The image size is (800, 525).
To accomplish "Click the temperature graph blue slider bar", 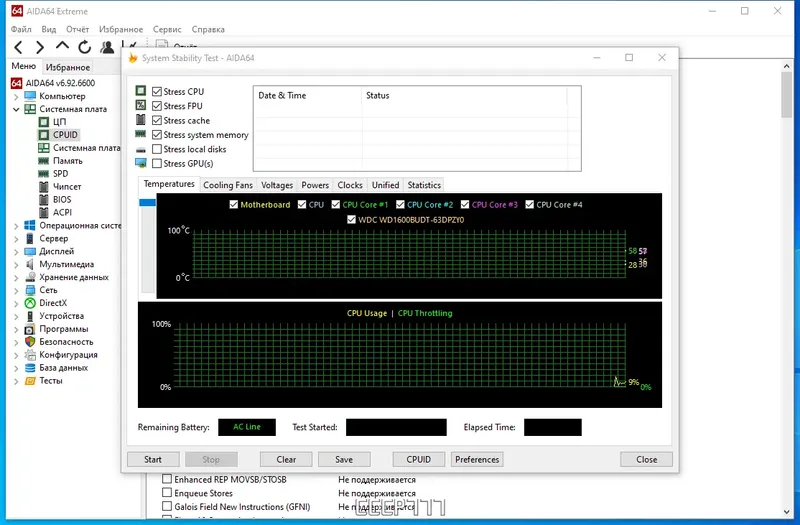I will pos(147,203).
